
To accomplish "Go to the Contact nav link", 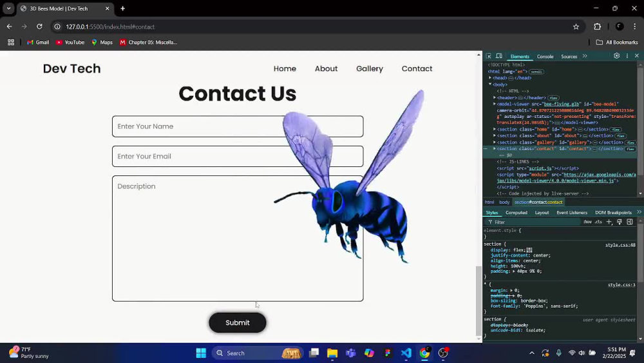I will pyautogui.click(x=417, y=68).
